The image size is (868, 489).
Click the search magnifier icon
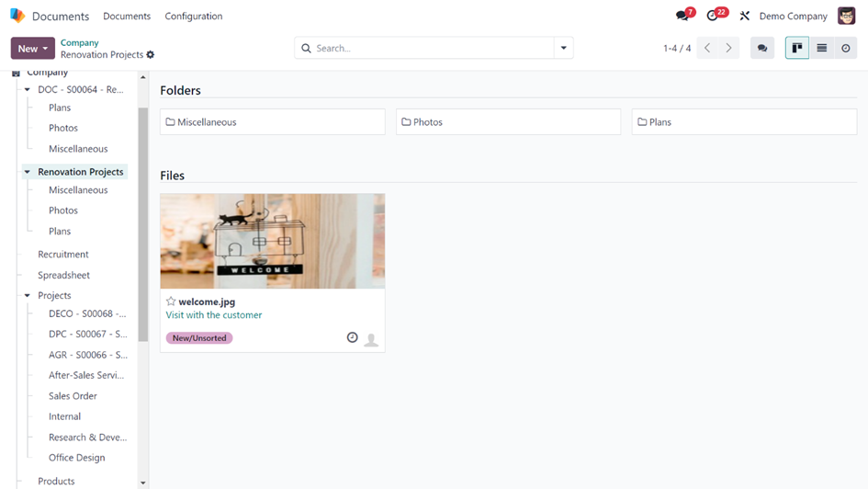coord(306,48)
